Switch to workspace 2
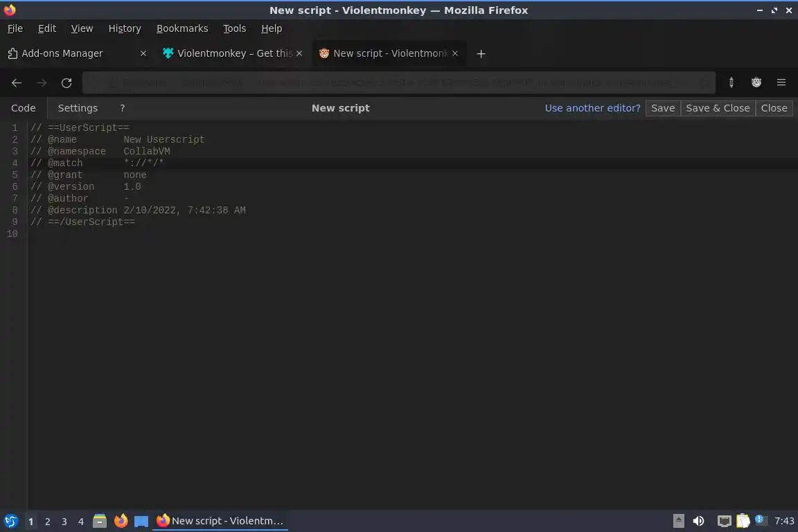The image size is (798, 532). [47, 522]
